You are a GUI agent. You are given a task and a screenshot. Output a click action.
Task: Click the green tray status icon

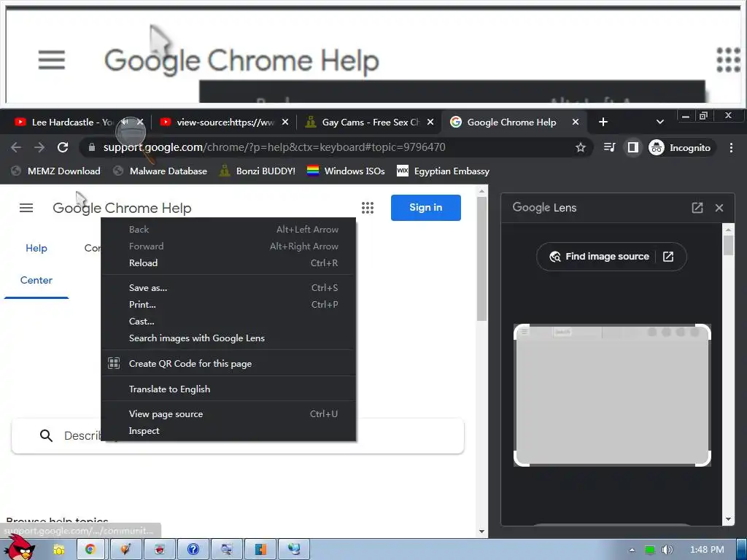[x=650, y=550]
